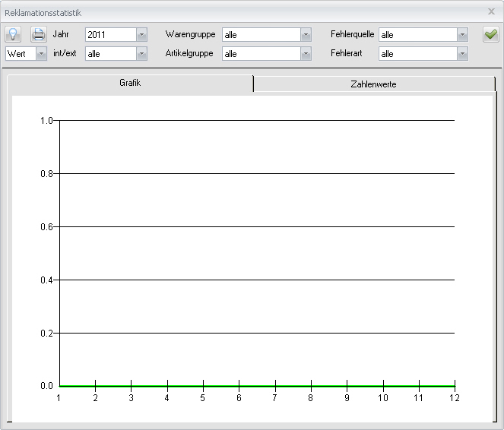Image resolution: width=504 pixels, height=430 pixels.
Task: Click the 0.8 y-axis label
Action: [46, 174]
